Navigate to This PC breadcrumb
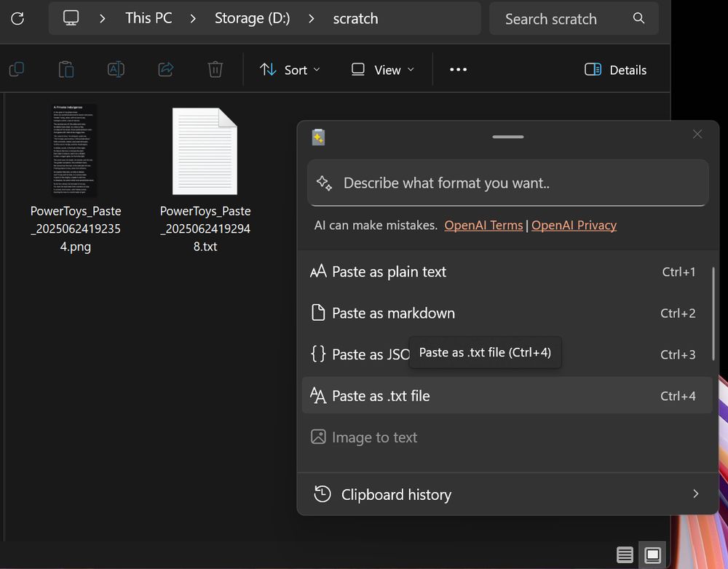 149,19
